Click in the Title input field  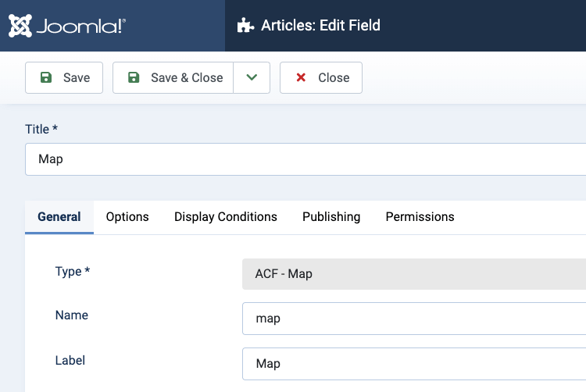(306, 159)
